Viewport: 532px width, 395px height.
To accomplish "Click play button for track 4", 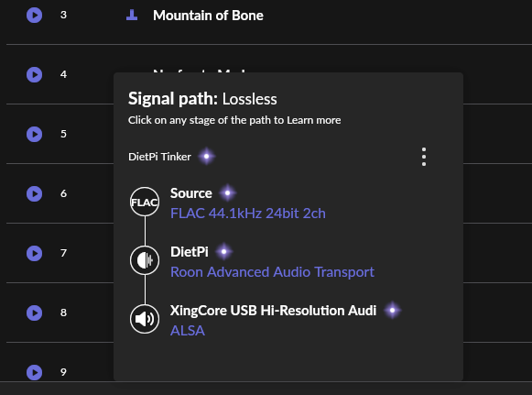I will [34, 74].
